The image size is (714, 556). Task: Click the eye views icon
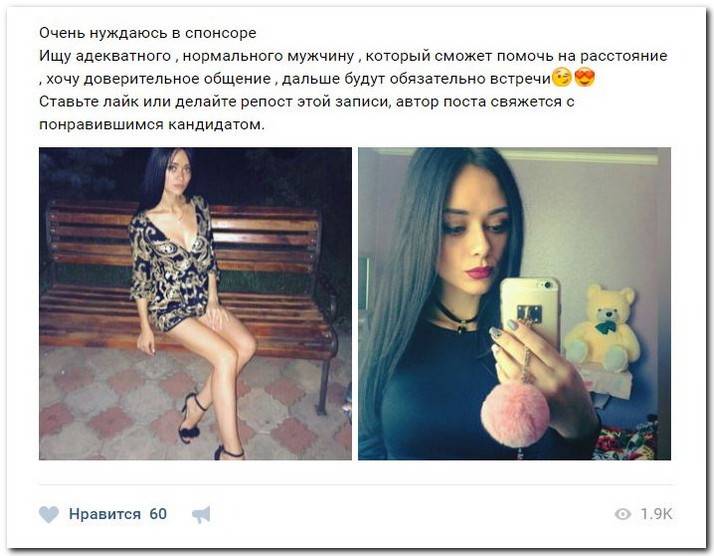click(x=622, y=514)
